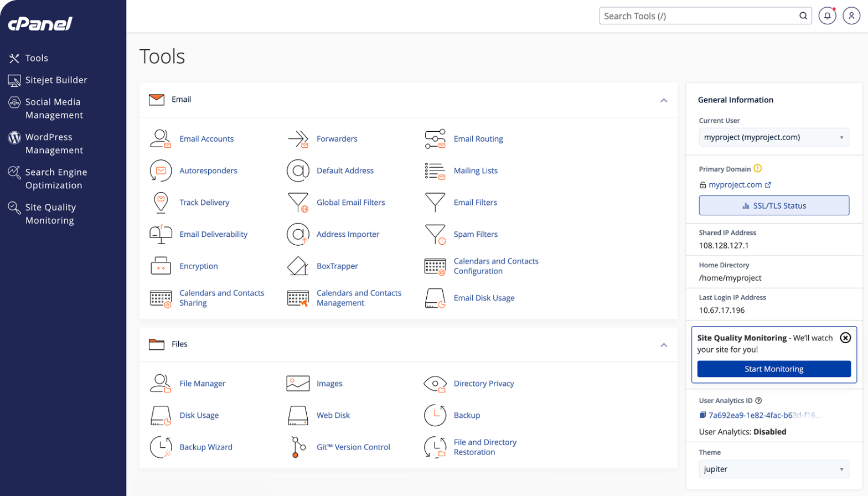Click the Mailing Lists icon
This screenshot has width=868, height=496.
[435, 170]
